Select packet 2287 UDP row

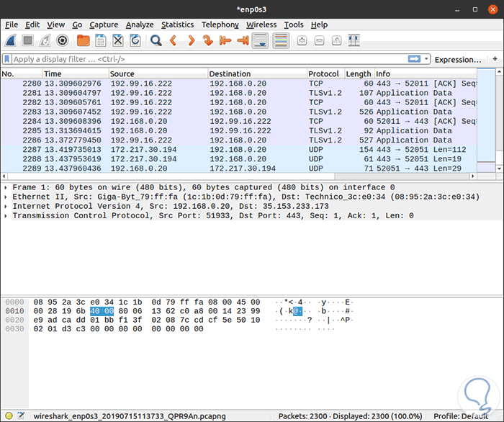click(x=239, y=150)
